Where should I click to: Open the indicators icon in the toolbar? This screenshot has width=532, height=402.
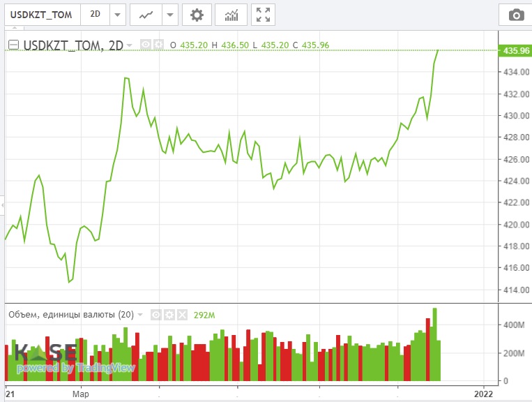pyautogui.click(x=231, y=15)
